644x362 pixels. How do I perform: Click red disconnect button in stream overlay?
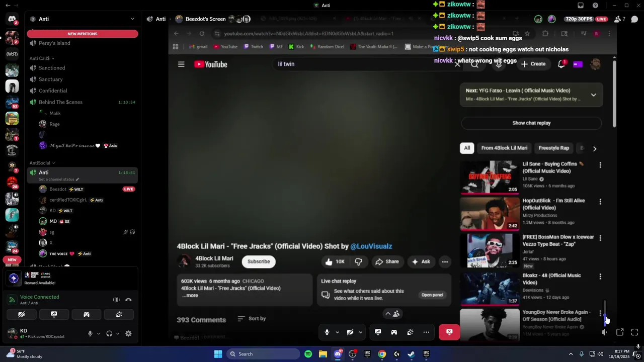click(449, 332)
